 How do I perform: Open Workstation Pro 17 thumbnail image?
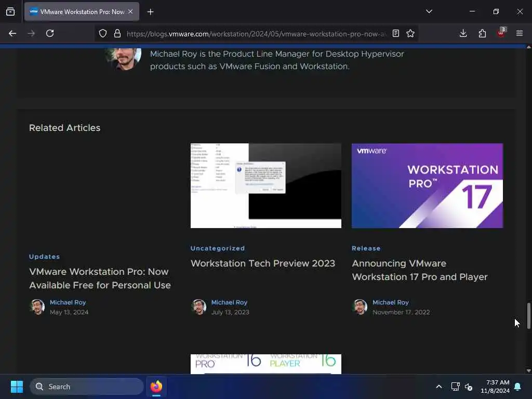click(427, 185)
